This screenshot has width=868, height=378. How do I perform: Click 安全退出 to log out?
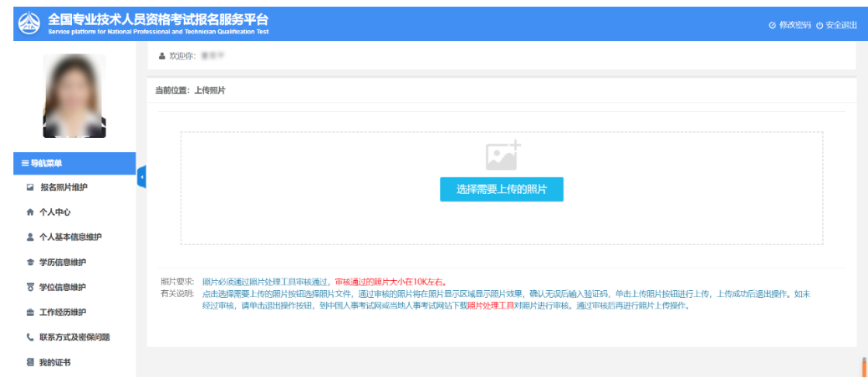(841, 25)
